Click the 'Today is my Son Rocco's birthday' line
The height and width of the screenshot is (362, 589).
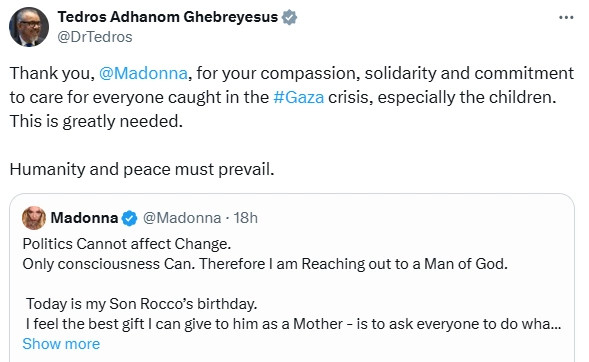tap(142, 304)
